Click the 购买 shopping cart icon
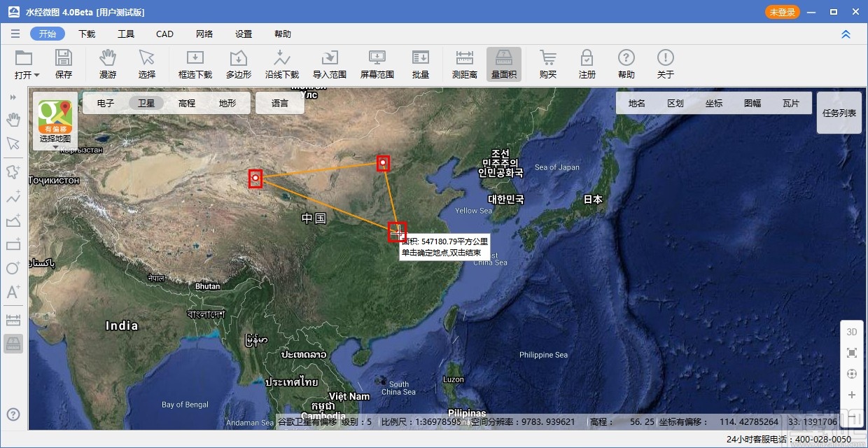The height and width of the screenshot is (448, 868). [548, 64]
